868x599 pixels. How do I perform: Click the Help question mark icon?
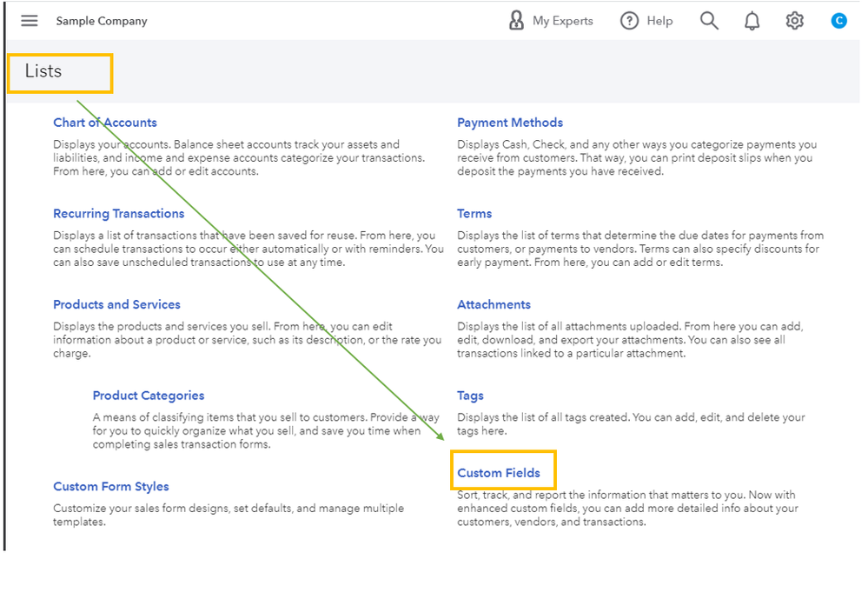(x=629, y=21)
